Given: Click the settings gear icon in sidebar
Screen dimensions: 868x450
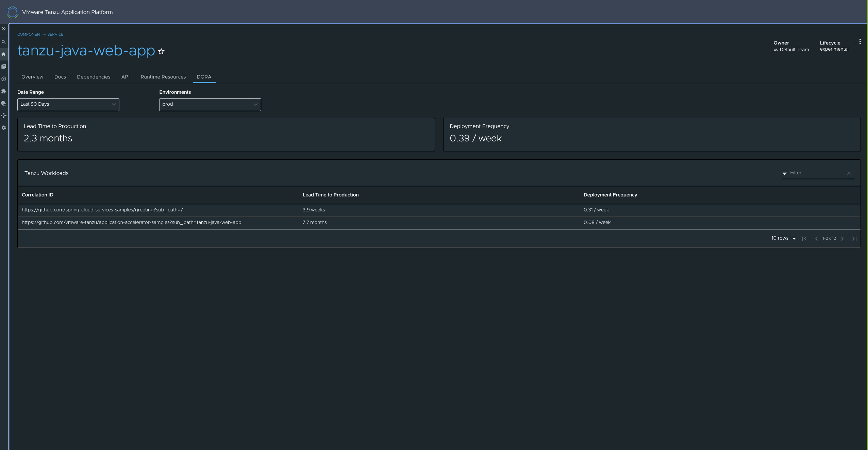Looking at the screenshot, I should coord(4,128).
